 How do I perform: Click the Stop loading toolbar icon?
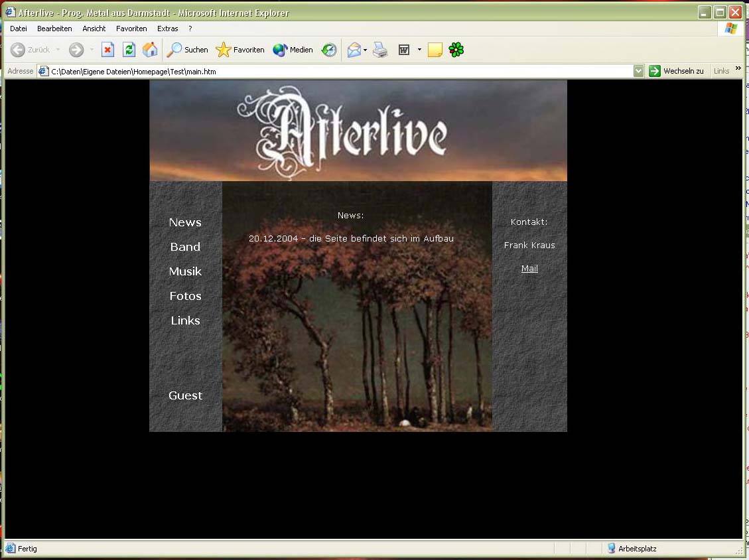(107, 50)
